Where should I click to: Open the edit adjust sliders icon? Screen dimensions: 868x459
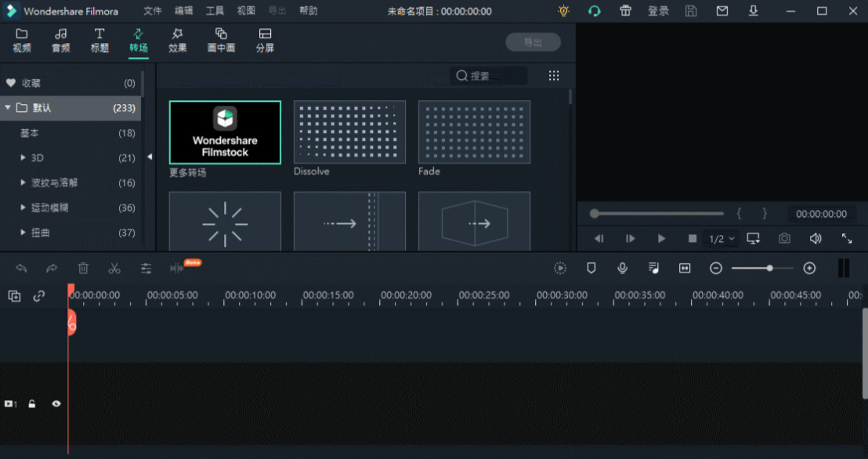click(146, 268)
